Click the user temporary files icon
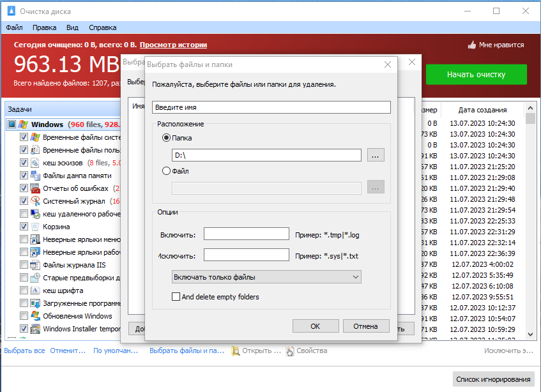 [x=35, y=150]
